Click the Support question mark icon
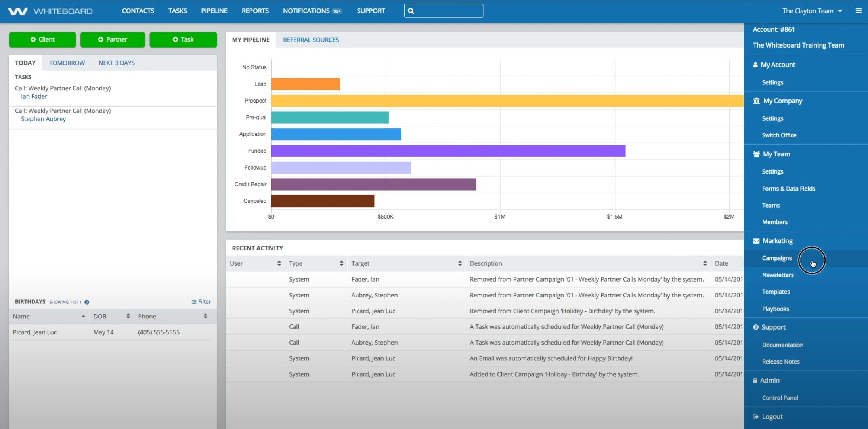This screenshot has width=868, height=429. [x=756, y=327]
